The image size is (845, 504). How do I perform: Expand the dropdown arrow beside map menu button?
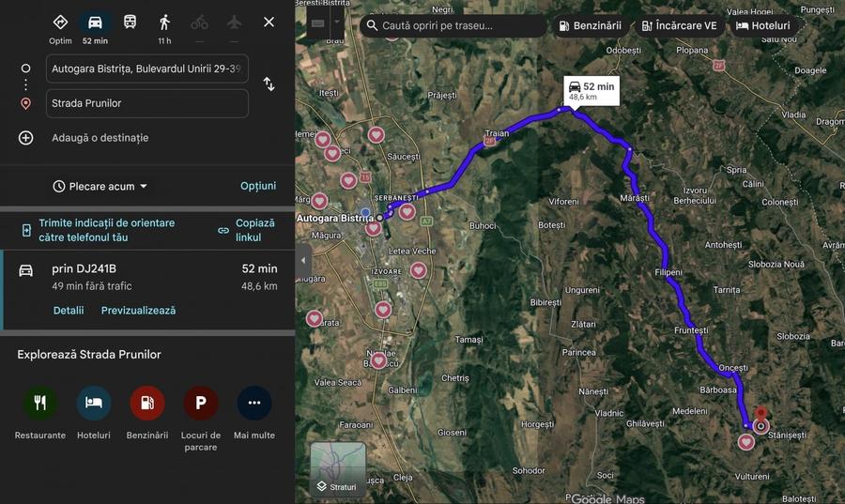(337, 23)
